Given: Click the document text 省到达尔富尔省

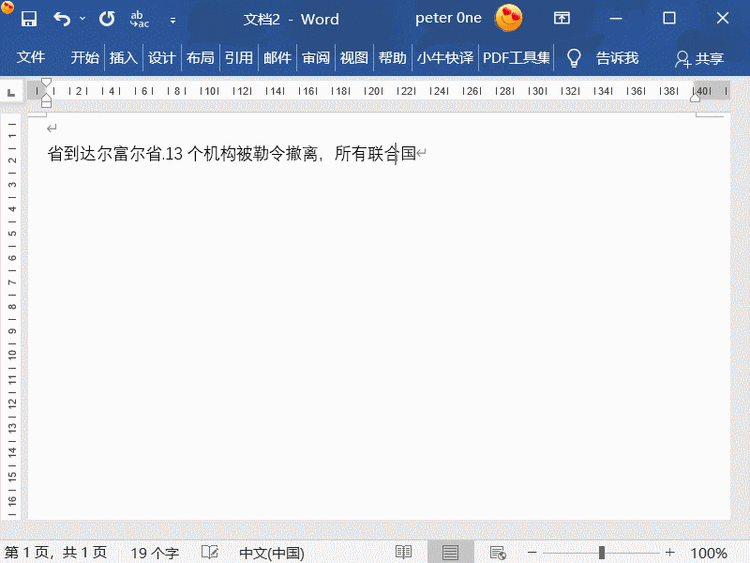Looking at the screenshot, I should pos(105,154).
